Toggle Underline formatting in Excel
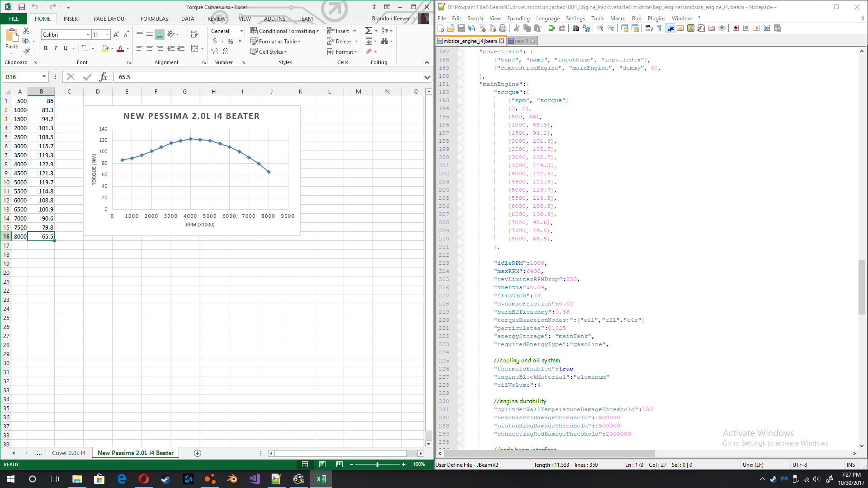Screen dimensions: 868x488 (66, 48)
